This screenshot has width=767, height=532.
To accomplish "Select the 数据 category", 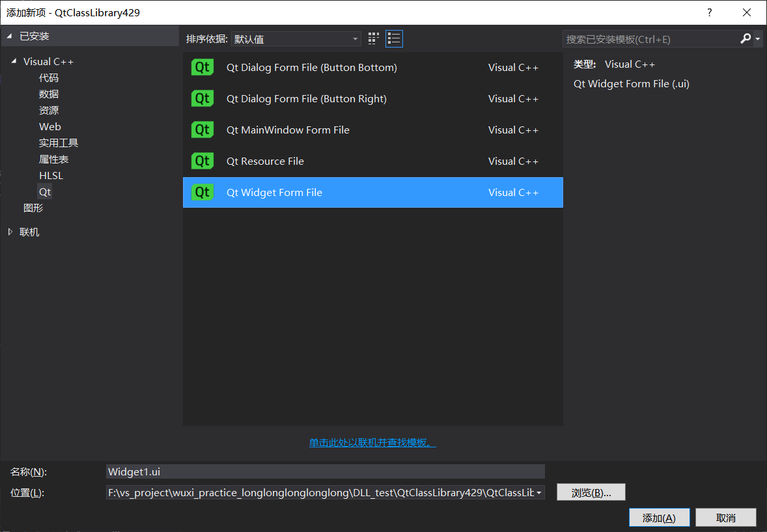I will (49, 94).
